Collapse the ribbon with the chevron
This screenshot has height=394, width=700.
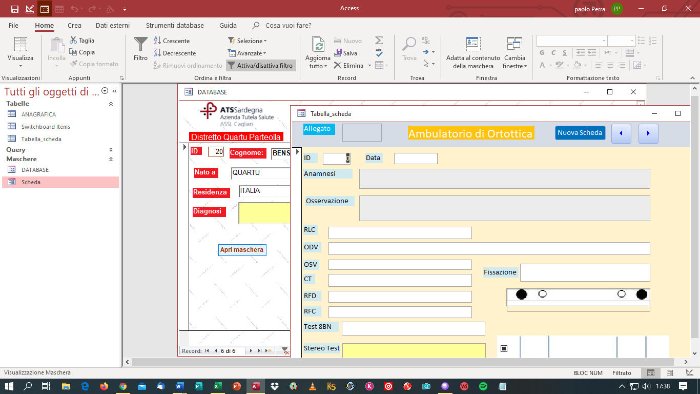[692, 78]
